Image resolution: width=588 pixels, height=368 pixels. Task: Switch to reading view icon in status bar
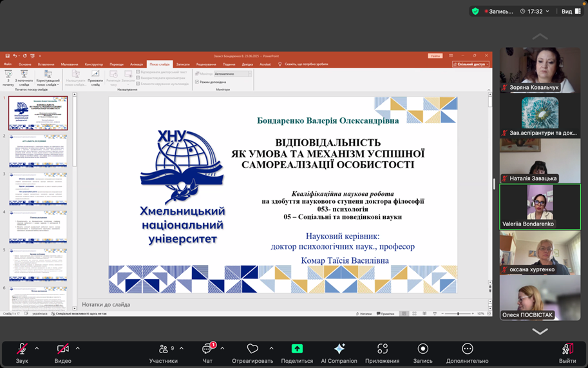point(424,314)
